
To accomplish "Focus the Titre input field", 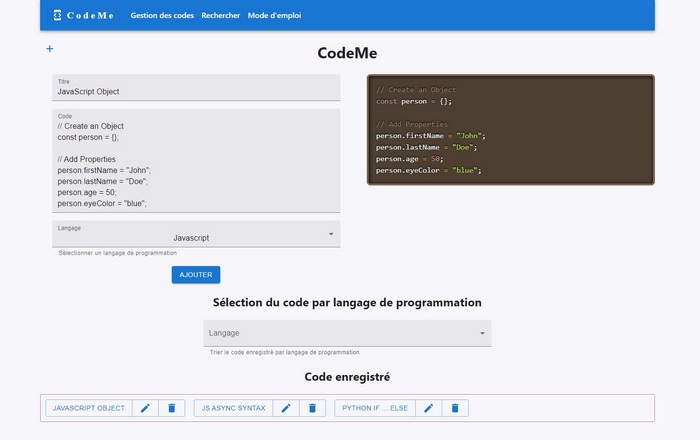I will tap(196, 87).
